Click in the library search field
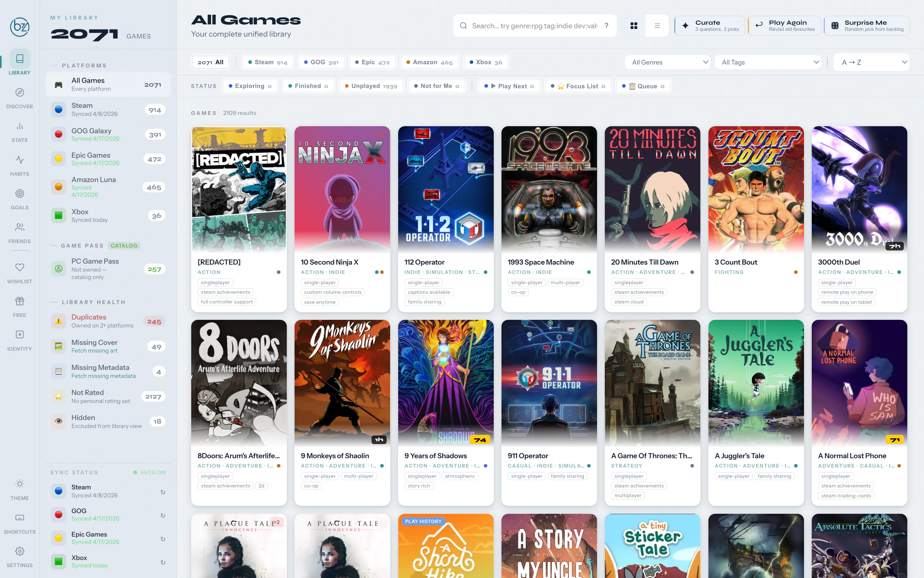The height and width of the screenshot is (578, 924). click(535, 26)
